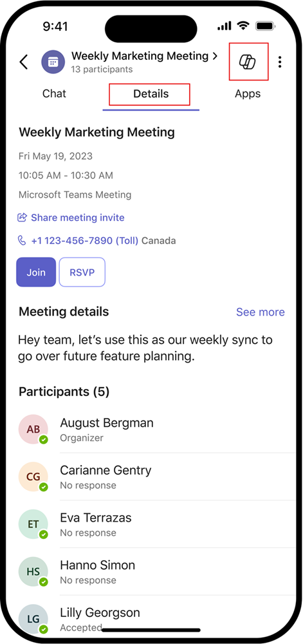This screenshot has height=644, width=303.
Task: Tap Hanno Simon's HS avatar
Action: (33, 572)
